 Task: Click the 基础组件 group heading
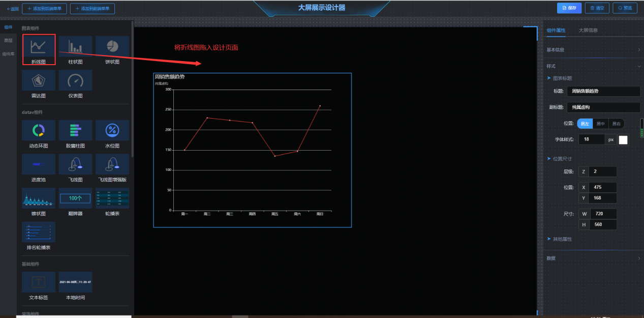click(x=30, y=264)
